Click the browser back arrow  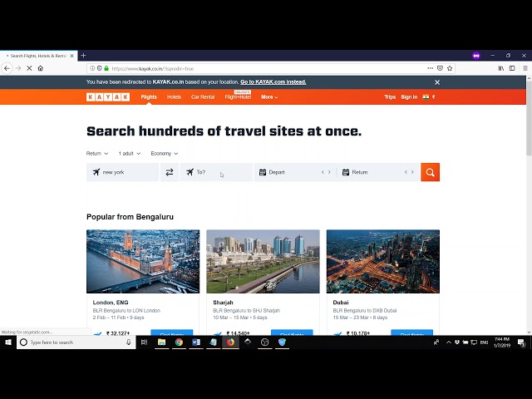coord(7,68)
